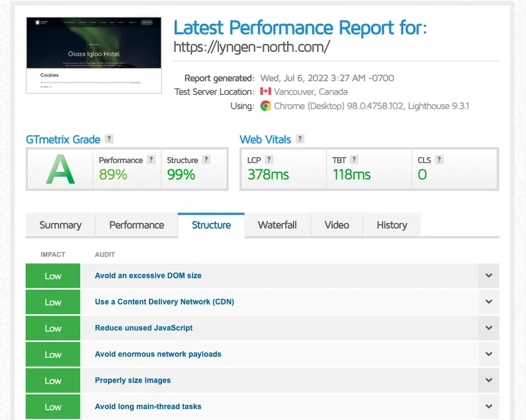Image resolution: width=526 pixels, height=420 pixels.
Task: Click the help icon next to GTmetrix Grade
Action: [109, 139]
